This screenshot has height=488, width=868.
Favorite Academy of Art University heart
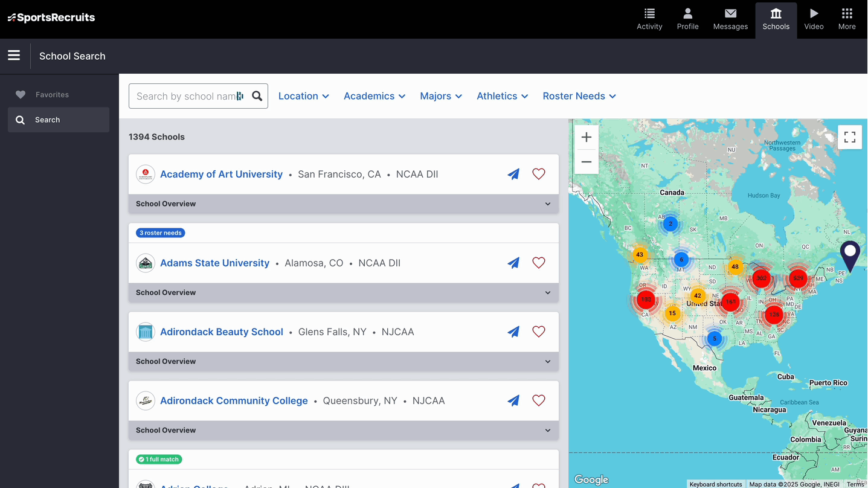click(539, 174)
